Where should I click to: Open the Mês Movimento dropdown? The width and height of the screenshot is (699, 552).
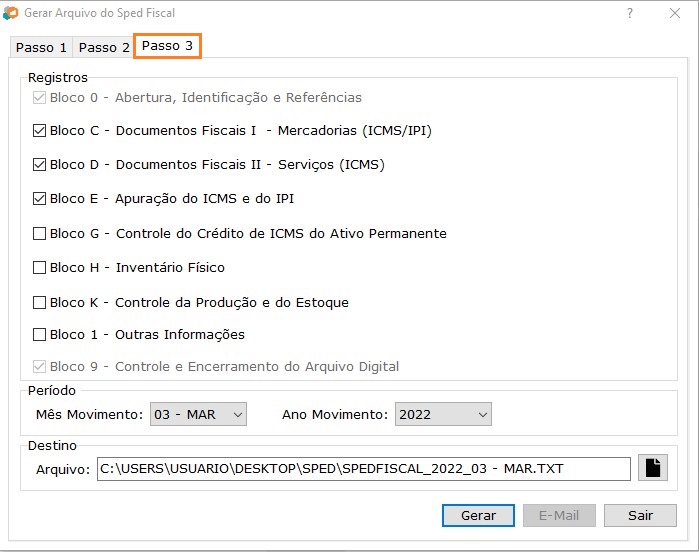198,414
